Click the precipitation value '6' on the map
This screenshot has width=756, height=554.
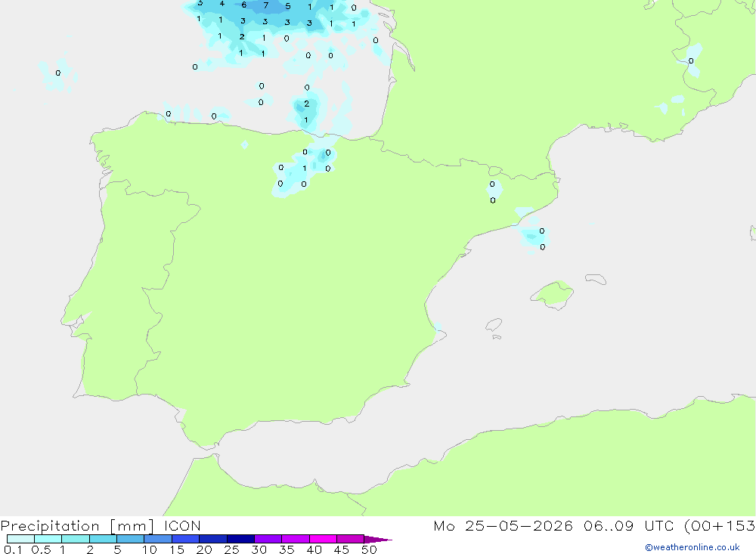tap(244, 5)
